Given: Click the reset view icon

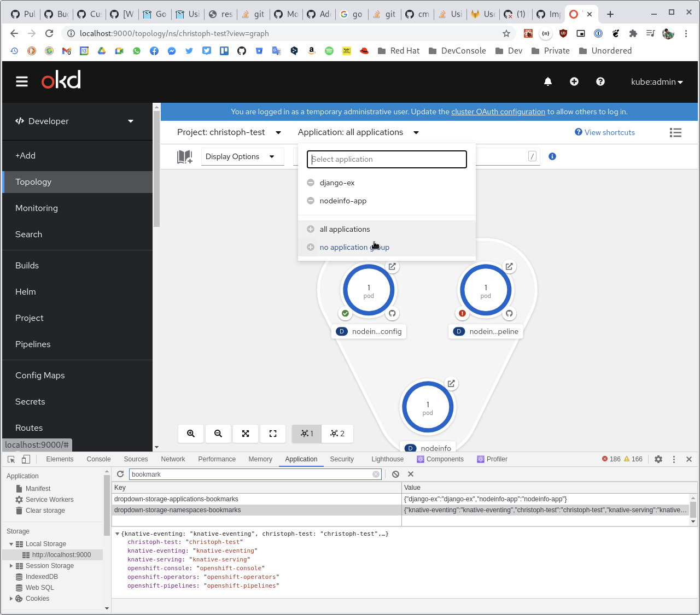Looking at the screenshot, I should (x=273, y=434).
